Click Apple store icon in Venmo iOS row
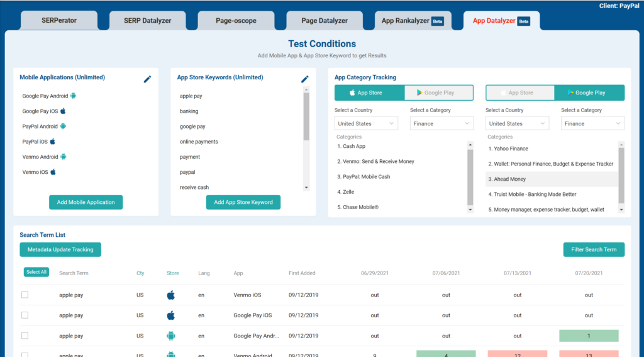The height and width of the screenshot is (357, 644). 171,295
